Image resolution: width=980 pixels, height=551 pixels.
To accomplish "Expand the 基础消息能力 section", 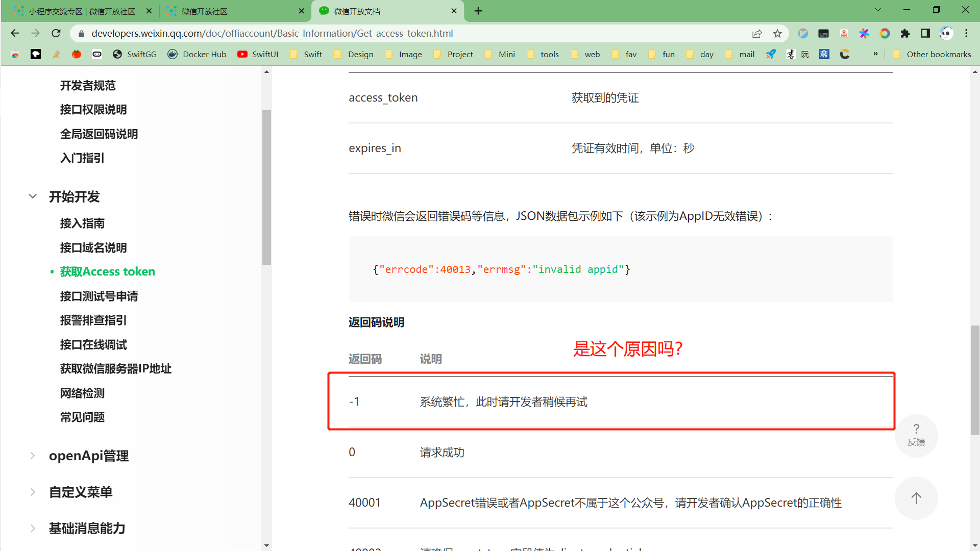I will (33, 528).
